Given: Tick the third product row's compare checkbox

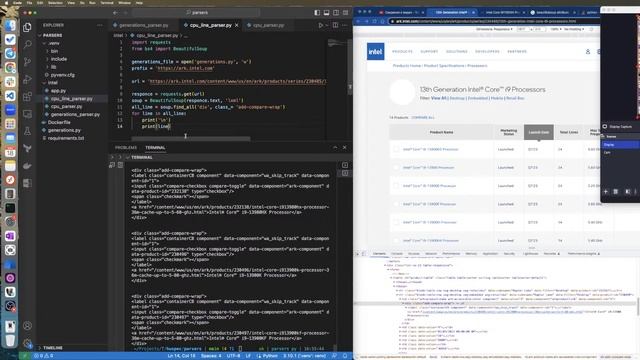Looking at the screenshot, I should point(396,186).
